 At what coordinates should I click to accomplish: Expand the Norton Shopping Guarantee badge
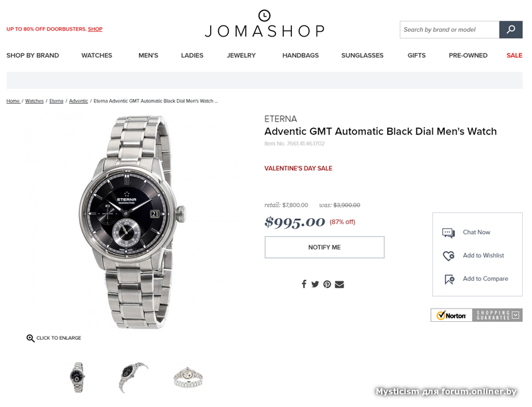point(516,315)
